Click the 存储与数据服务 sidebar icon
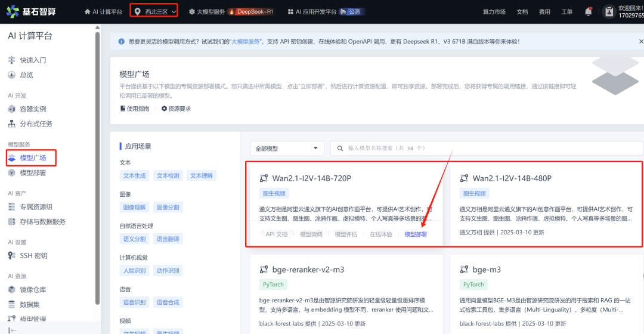644x334 pixels. click(11, 221)
